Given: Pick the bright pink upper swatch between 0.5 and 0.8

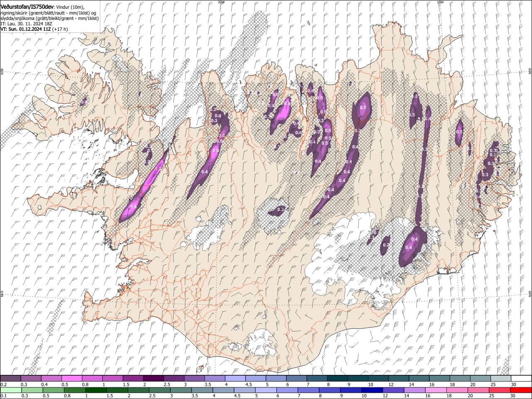Looking at the screenshot, I should pyautogui.click(x=71, y=379).
